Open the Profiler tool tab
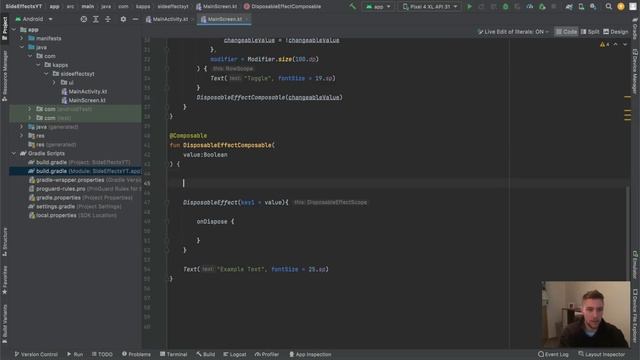This screenshot has height=360, width=640. (x=267, y=354)
